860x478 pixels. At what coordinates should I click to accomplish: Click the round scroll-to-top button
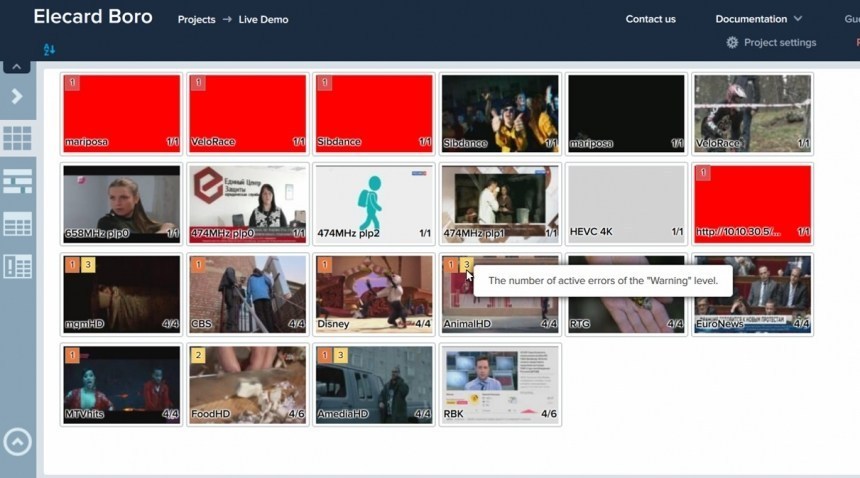point(17,442)
